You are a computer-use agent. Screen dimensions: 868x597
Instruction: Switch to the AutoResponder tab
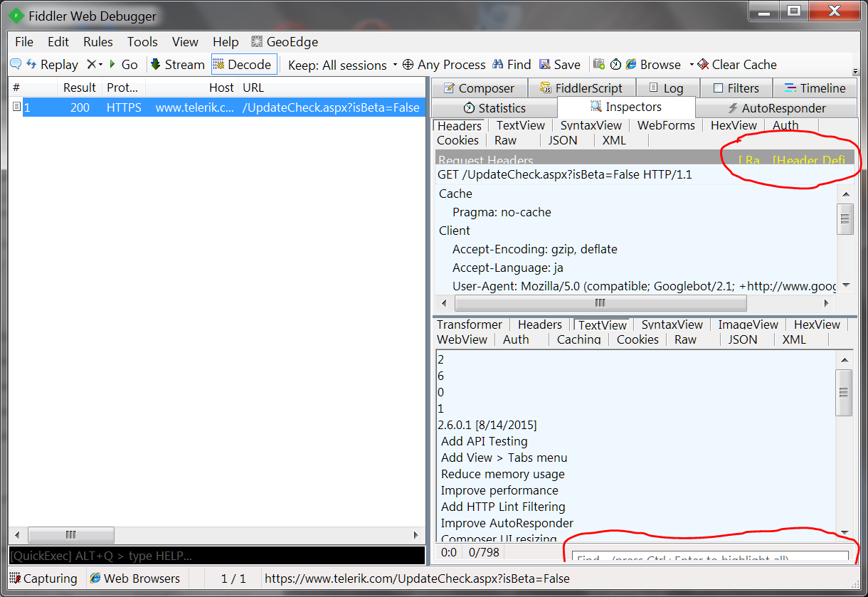point(776,108)
